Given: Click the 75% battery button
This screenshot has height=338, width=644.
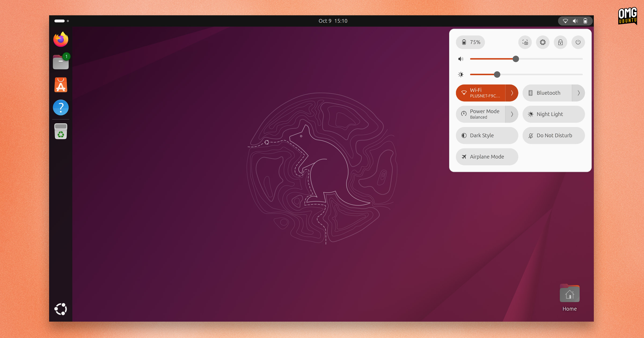Looking at the screenshot, I should [470, 42].
